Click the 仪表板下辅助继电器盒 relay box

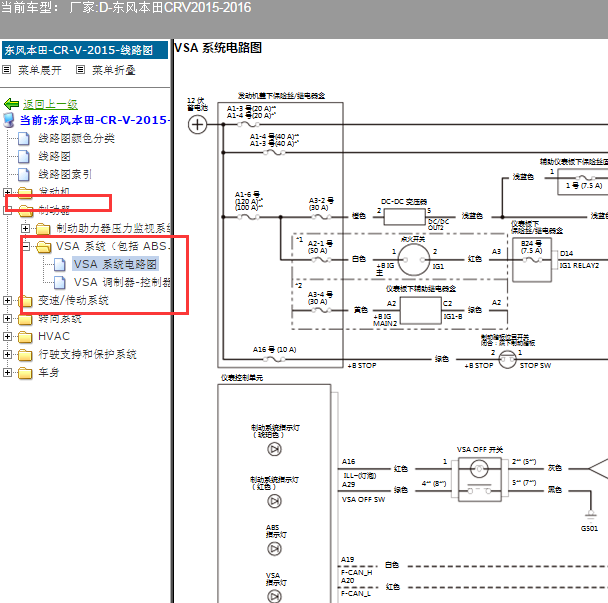[x=421, y=310]
